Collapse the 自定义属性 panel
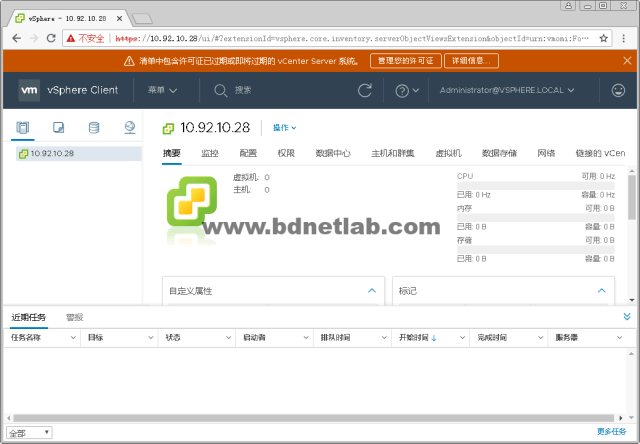640x444 pixels. coord(372,291)
